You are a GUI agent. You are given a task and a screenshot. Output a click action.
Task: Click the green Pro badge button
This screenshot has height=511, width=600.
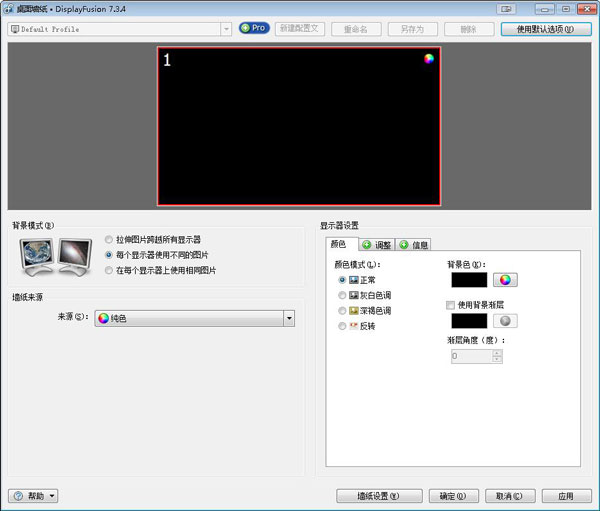[253, 29]
